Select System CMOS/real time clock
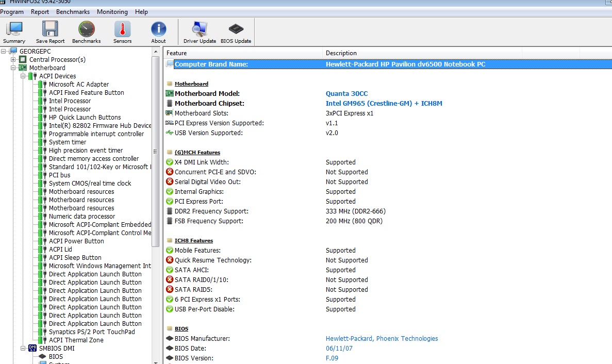The image size is (612, 364). point(90,183)
